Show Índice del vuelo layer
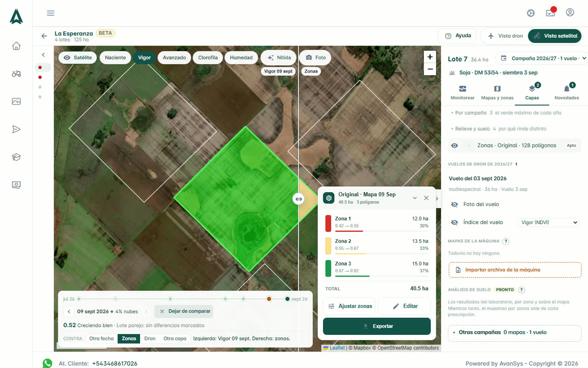 [454, 222]
